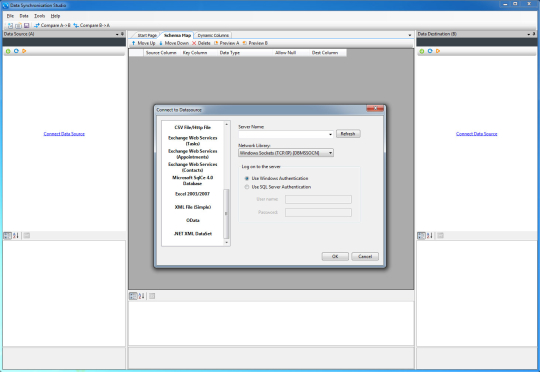Screen dimensions: 540x372
Task: Click Move Down in schema toolbar
Action: tap(174, 43)
